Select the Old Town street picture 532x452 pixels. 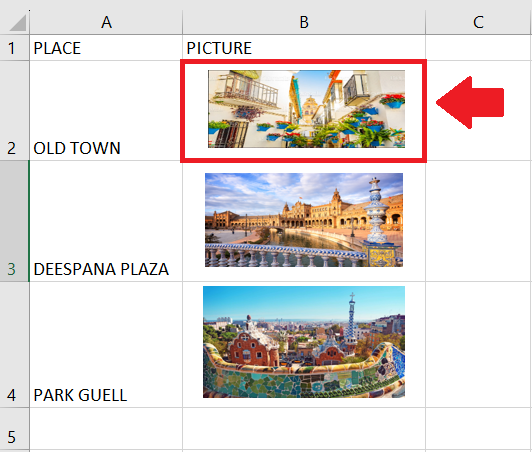coord(306,109)
